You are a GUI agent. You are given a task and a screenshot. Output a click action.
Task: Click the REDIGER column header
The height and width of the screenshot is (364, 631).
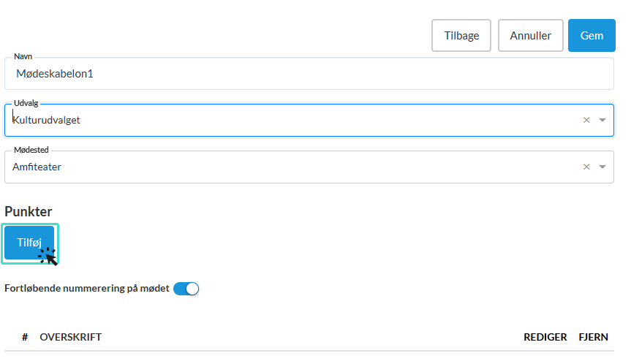(545, 337)
